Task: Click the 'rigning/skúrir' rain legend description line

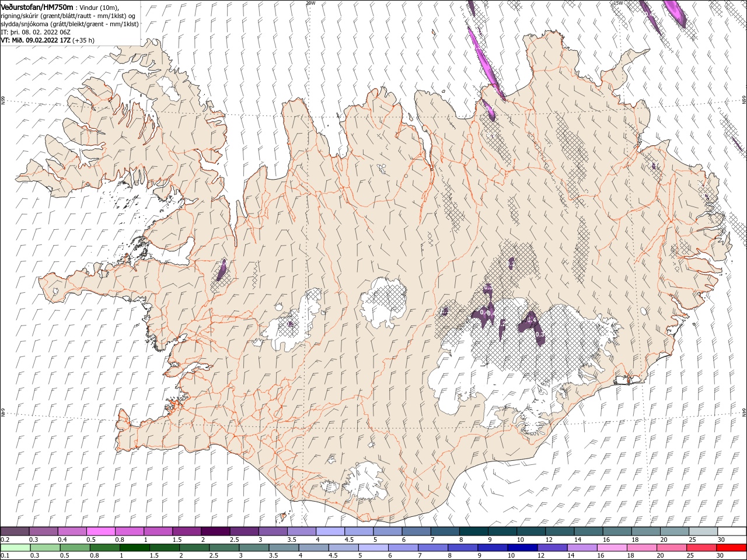Action: (68, 16)
